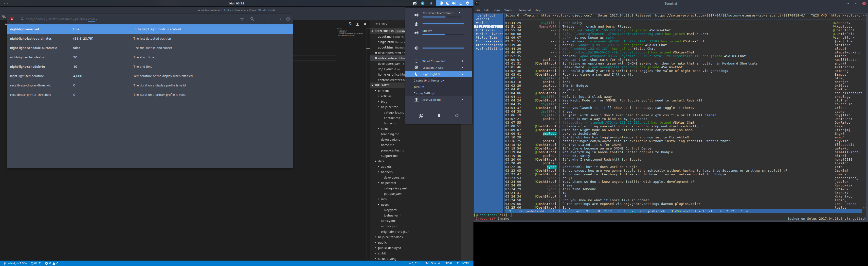The width and height of the screenshot is (868, 266).
Task: Click the path search icon in dconf
Action: (x=22, y=19)
